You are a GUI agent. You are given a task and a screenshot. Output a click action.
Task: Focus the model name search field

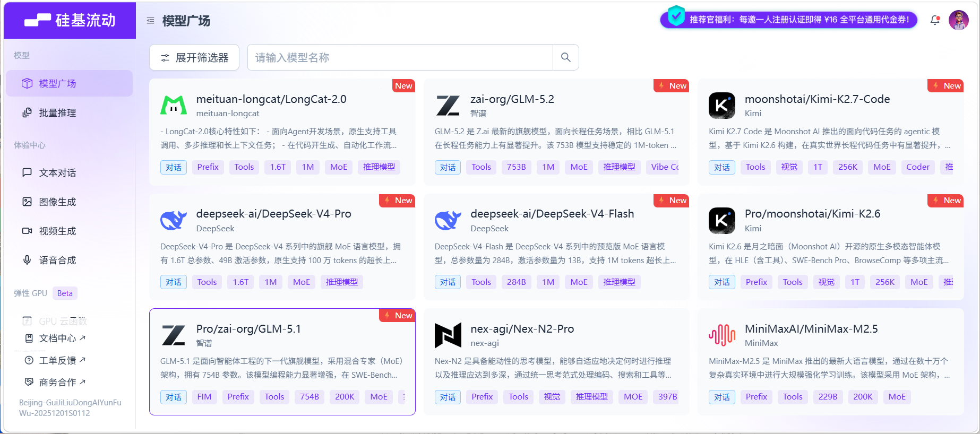click(400, 57)
